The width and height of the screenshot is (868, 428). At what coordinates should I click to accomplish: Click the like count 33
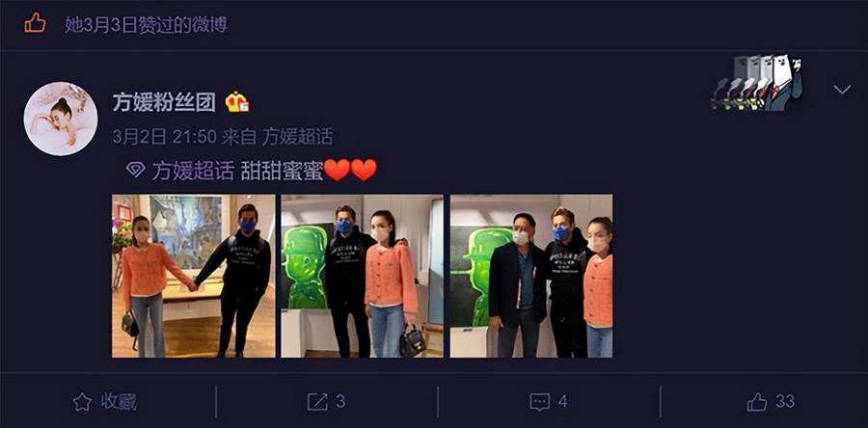click(x=785, y=401)
